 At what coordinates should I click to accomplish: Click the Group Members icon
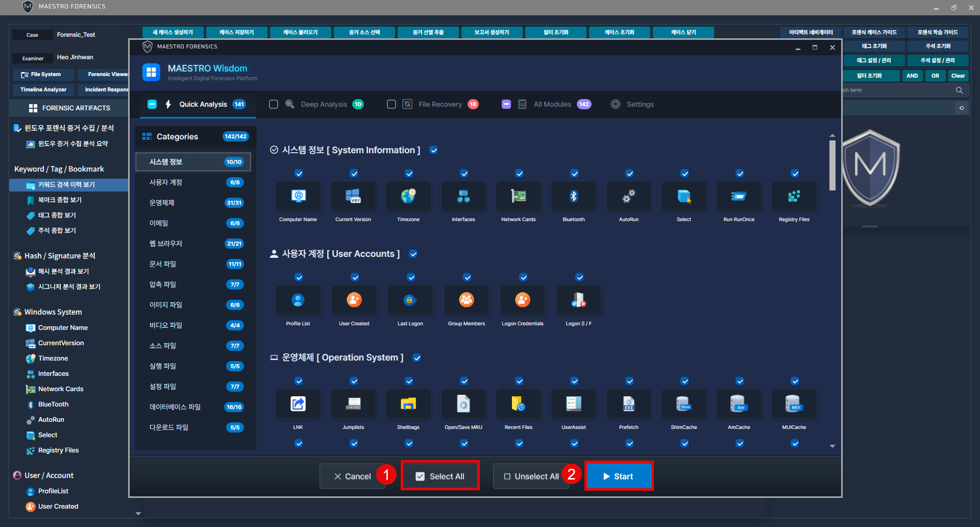point(466,300)
